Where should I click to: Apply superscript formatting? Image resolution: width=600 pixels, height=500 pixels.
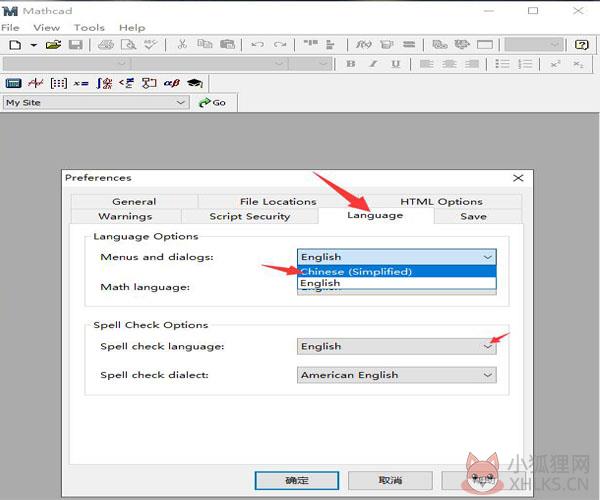pyautogui.click(x=555, y=64)
